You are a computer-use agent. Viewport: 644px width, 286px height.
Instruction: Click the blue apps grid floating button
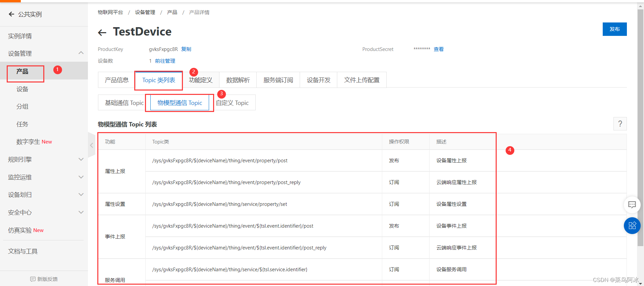coord(632,226)
